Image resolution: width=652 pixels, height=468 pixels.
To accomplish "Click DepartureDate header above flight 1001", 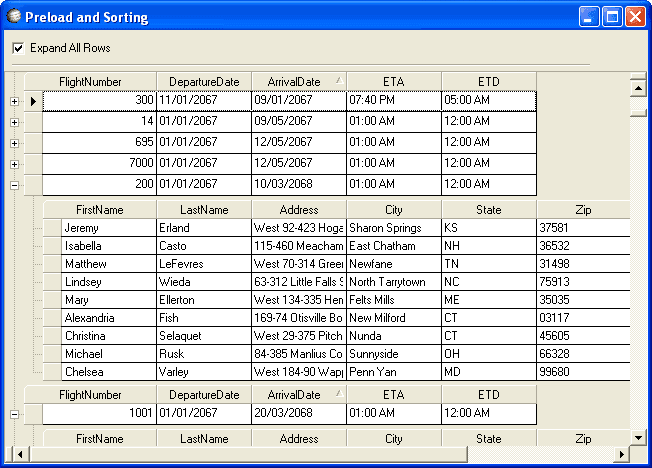I will click(204, 394).
